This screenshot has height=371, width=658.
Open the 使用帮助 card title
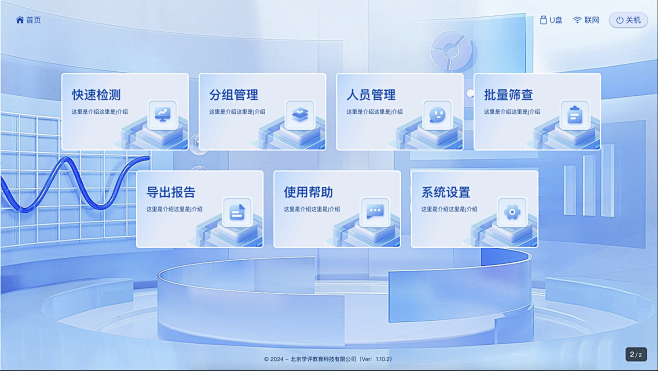(x=308, y=192)
